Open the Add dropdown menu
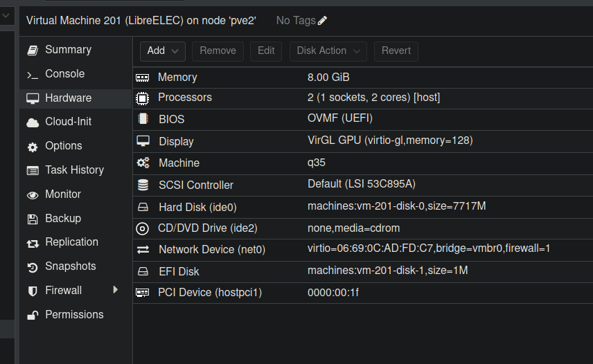 point(163,51)
